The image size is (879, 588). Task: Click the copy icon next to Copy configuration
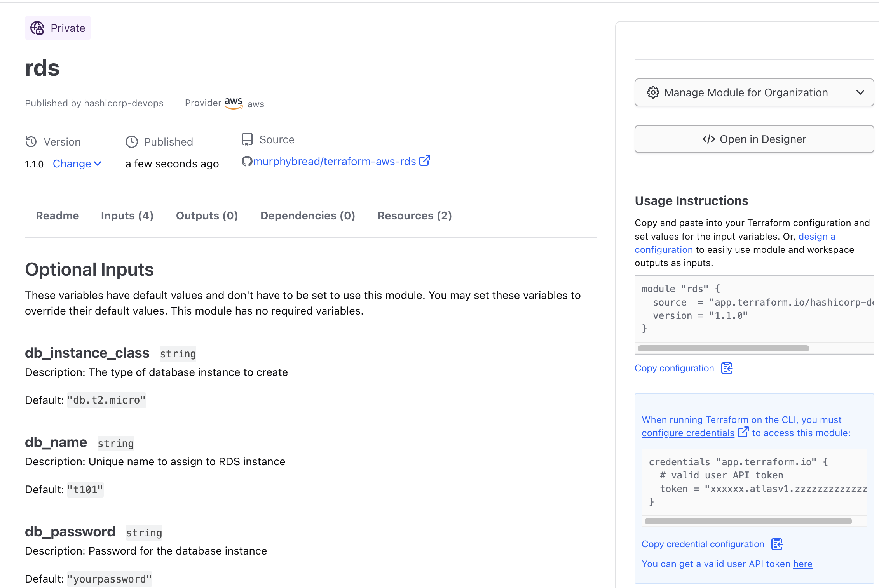click(x=727, y=368)
